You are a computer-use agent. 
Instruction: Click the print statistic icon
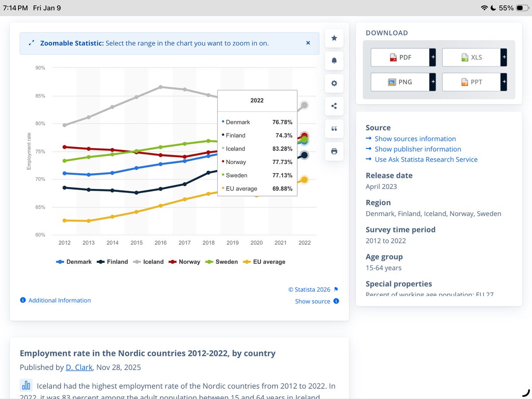[x=334, y=151]
